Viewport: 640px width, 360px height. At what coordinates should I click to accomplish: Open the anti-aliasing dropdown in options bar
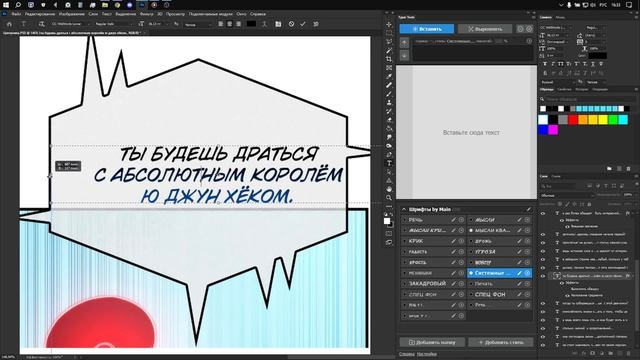(x=198, y=24)
